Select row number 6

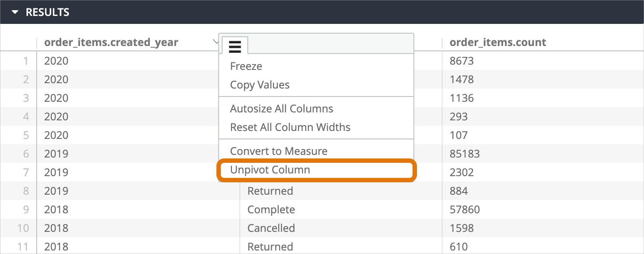(x=26, y=154)
